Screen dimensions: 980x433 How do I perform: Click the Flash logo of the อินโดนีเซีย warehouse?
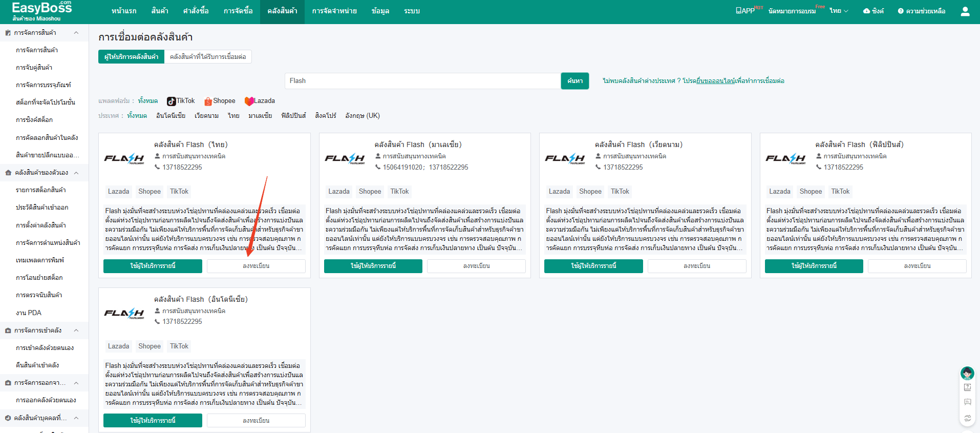pos(124,313)
